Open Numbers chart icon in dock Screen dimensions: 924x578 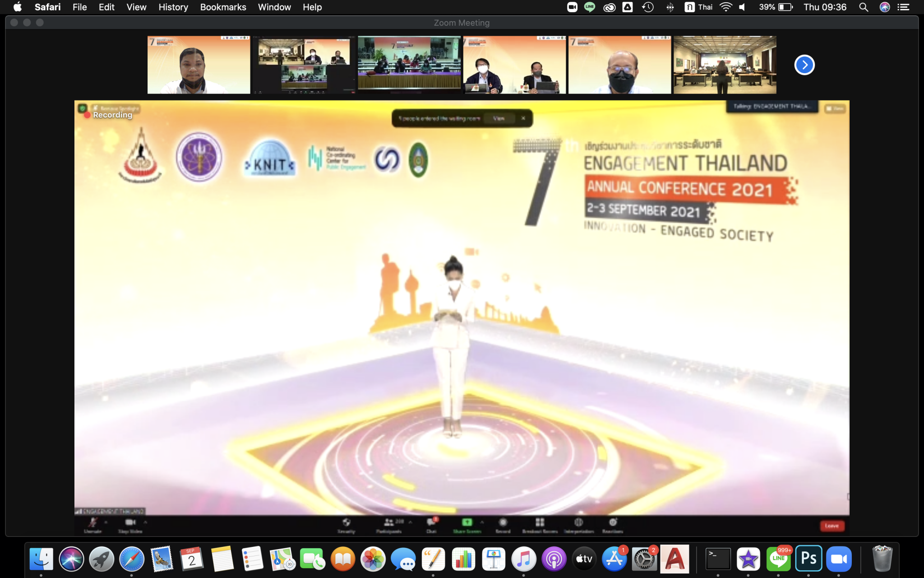[x=463, y=559]
